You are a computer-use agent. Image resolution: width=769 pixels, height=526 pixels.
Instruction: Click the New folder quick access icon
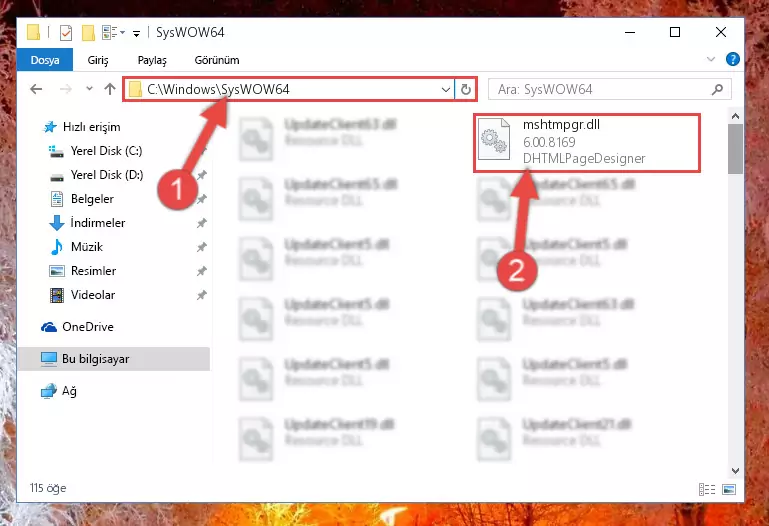click(88, 33)
